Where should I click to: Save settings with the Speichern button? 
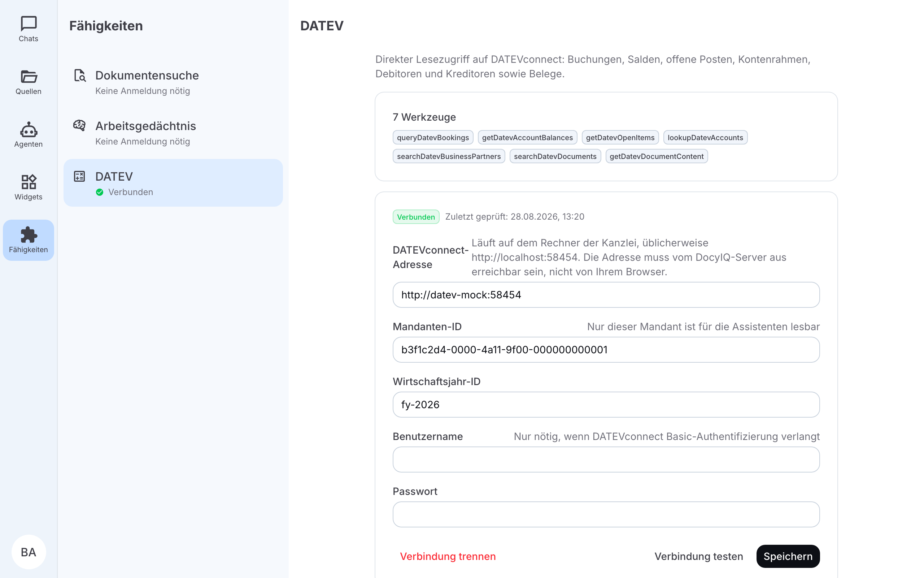pyautogui.click(x=788, y=556)
